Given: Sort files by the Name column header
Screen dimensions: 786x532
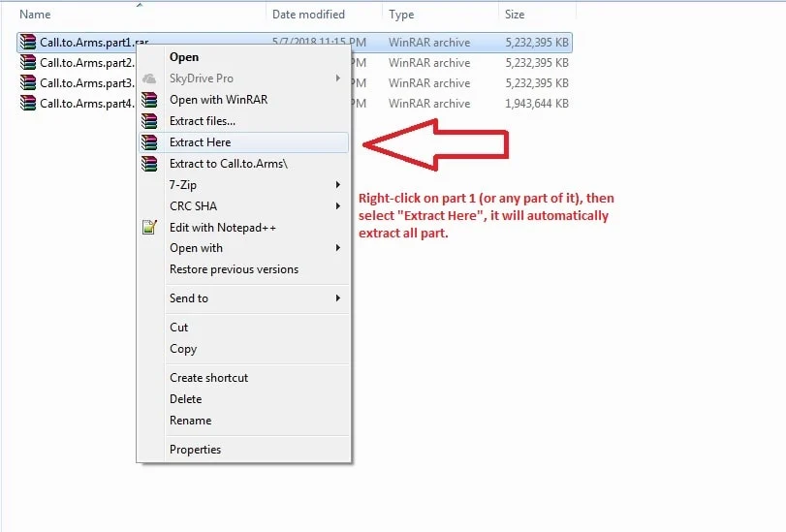Looking at the screenshot, I should click(36, 15).
